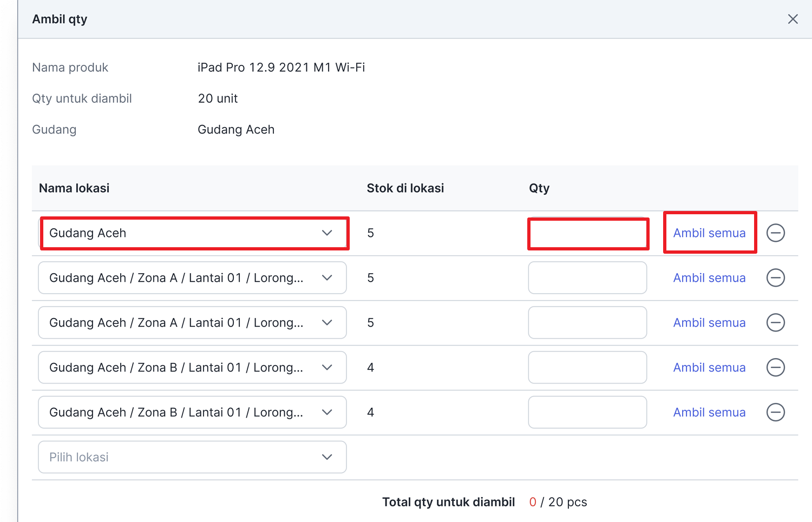Close the Ambil qty dialog
The image size is (812, 522).
tap(793, 19)
